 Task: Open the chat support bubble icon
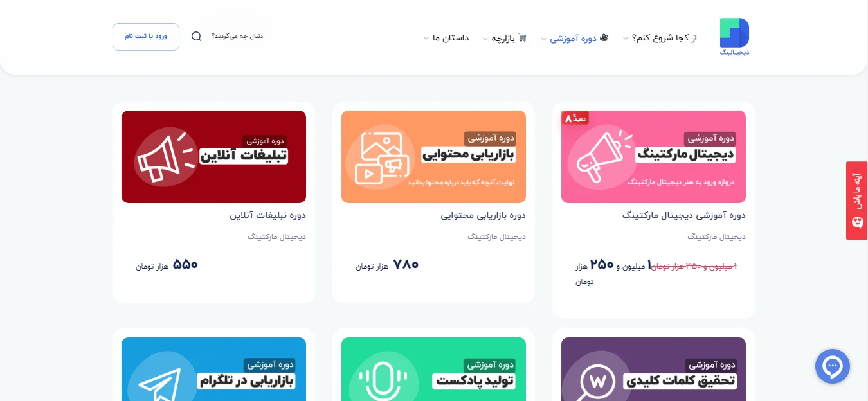pos(833,366)
